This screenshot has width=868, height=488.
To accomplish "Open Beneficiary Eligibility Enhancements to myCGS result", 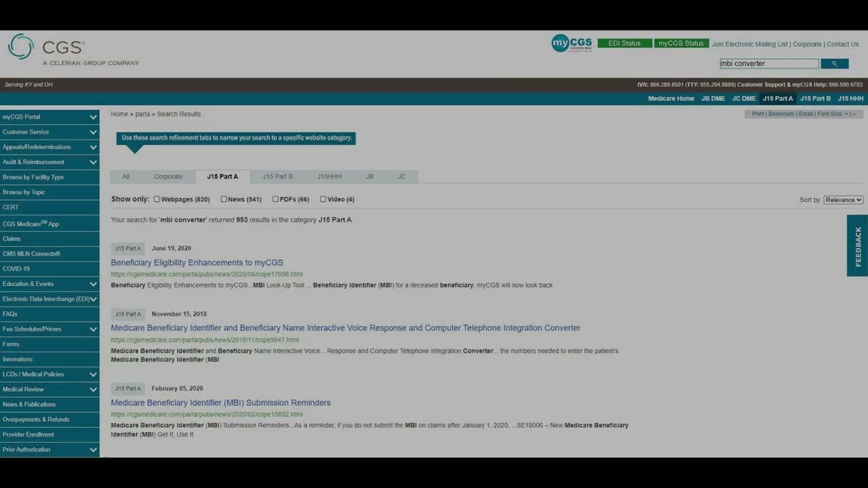I will (197, 263).
